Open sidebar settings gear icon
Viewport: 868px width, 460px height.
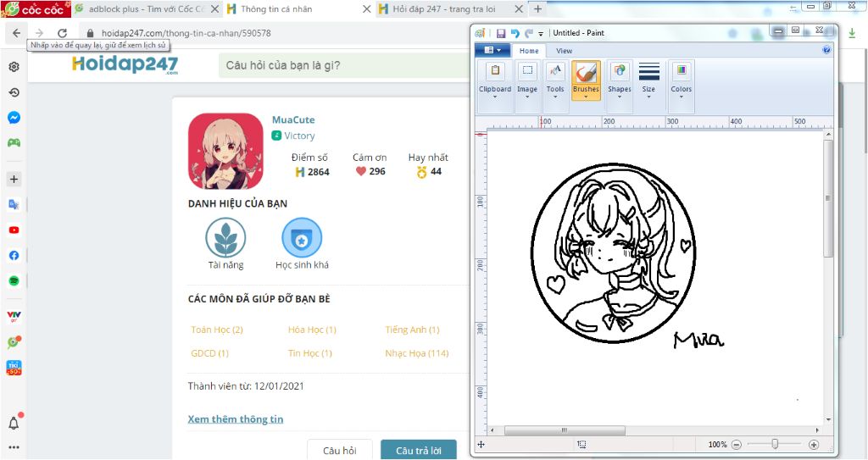tap(14, 67)
